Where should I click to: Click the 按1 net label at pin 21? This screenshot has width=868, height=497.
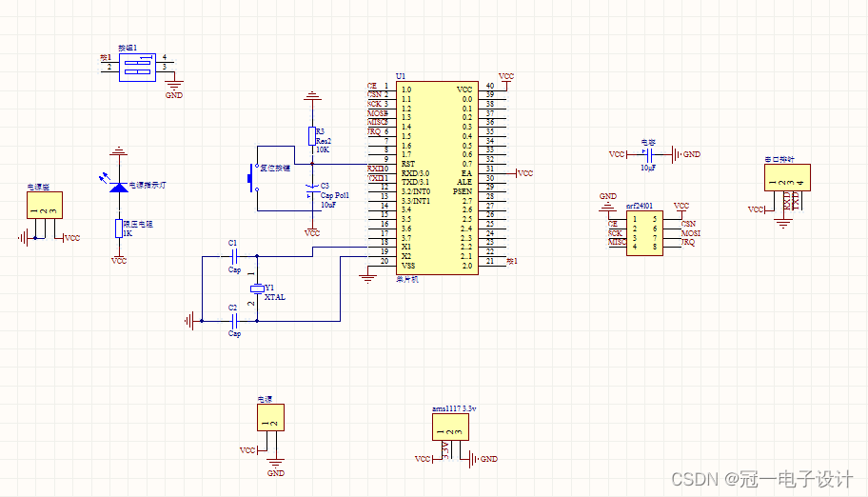[x=511, y=261]
